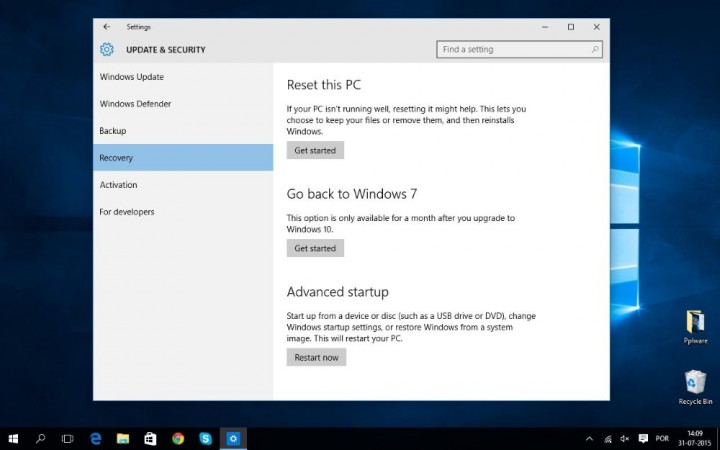The width and height of the screenshot is (720, 450).
Task: Minimize the Settings window
Action: (545, 27)
